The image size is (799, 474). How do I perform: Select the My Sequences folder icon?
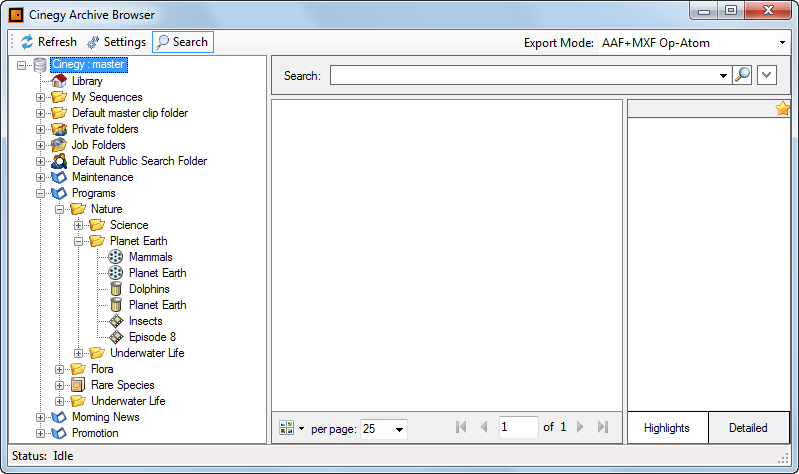pyautogui.click(x=59, y=97)
